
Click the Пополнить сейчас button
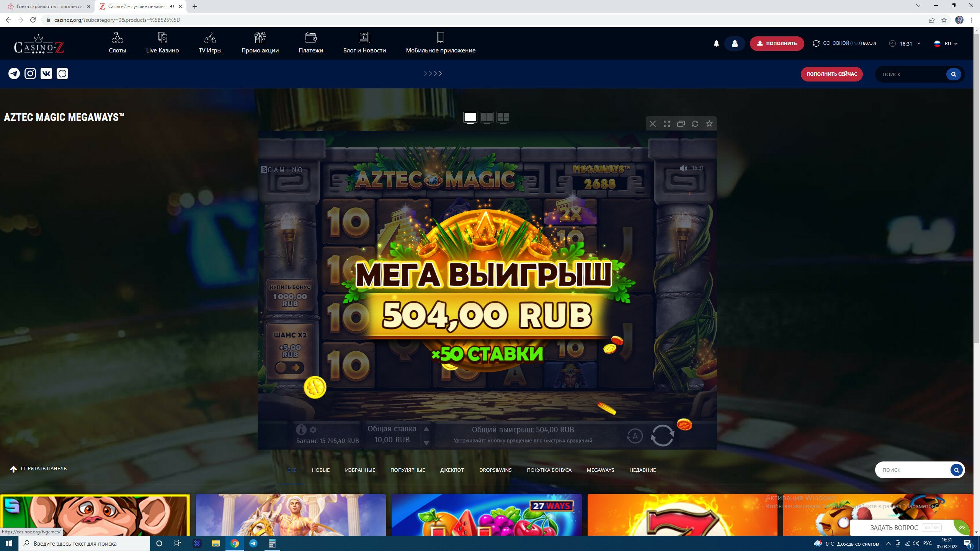tap(831, 74)
